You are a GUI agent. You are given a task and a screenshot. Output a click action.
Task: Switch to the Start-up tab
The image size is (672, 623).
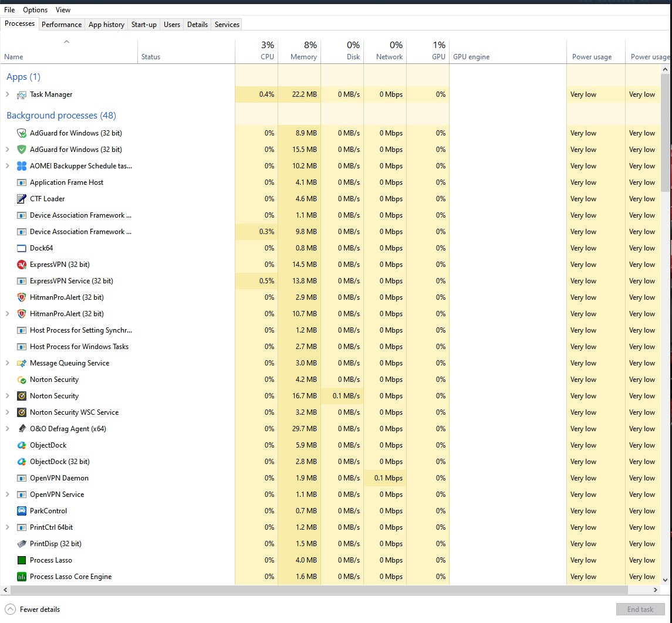click(144, 25)
